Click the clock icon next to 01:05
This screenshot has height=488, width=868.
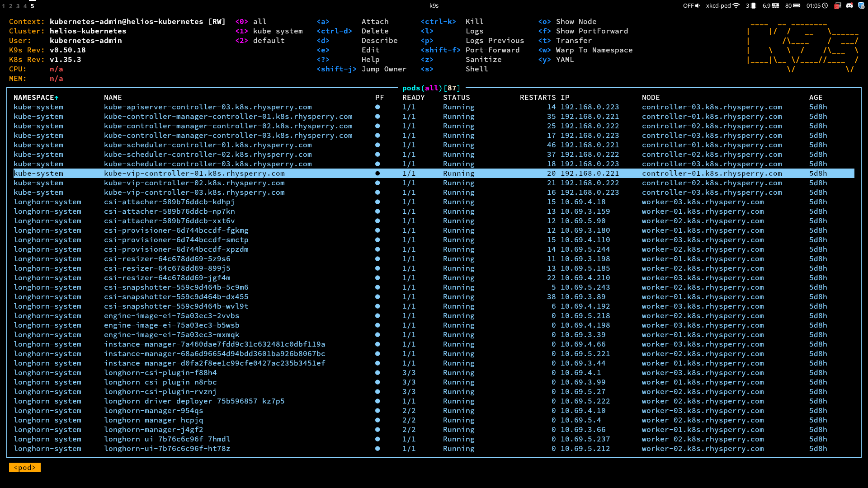click(x=825, y=6)
